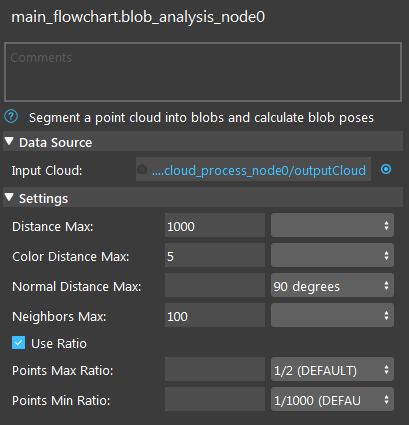The image size is (409, 425).
Task: Open the Color Distance Max preset dropdown
Action: pyautogui.click(x=332, y=255)
